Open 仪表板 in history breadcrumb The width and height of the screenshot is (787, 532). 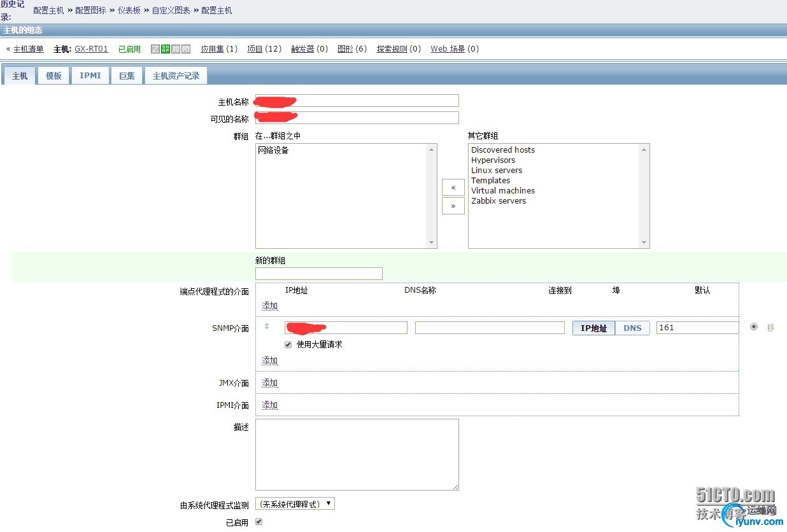(129, 11)
